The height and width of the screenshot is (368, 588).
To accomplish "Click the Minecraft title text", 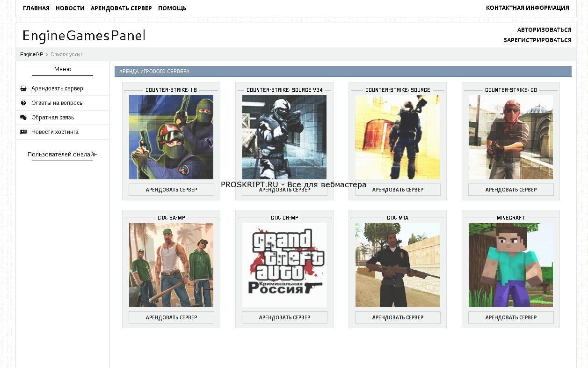I will (x=511, y=218).
